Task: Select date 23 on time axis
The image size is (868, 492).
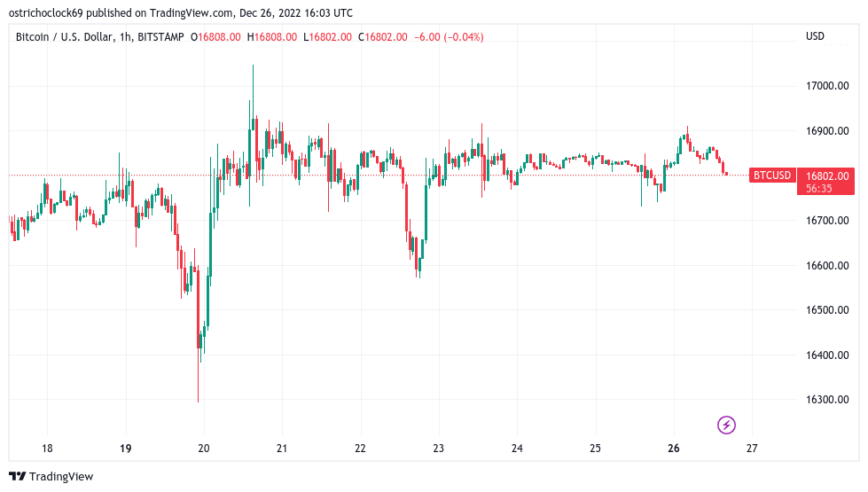Action: [438, 449]
